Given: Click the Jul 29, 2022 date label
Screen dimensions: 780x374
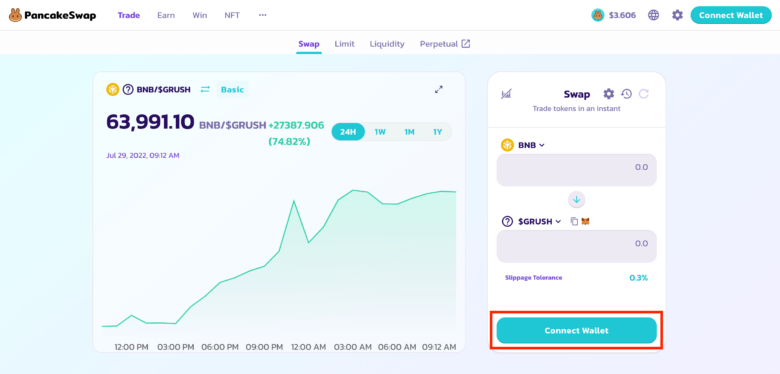Looking at the screenshot, I should [x=143, y=155].
